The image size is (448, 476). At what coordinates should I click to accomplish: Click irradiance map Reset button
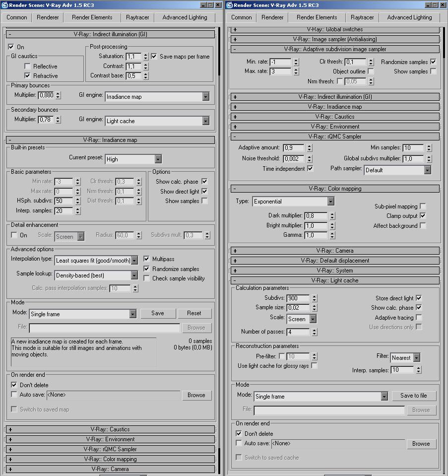pos(194,313)
